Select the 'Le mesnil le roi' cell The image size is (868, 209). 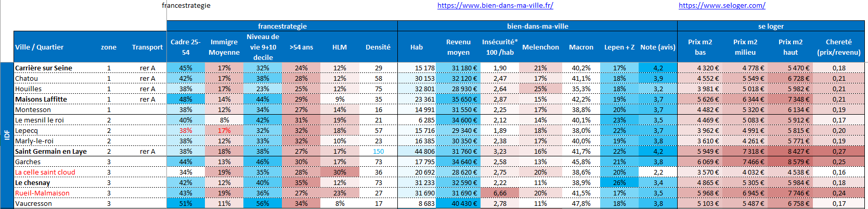point(53,120)
